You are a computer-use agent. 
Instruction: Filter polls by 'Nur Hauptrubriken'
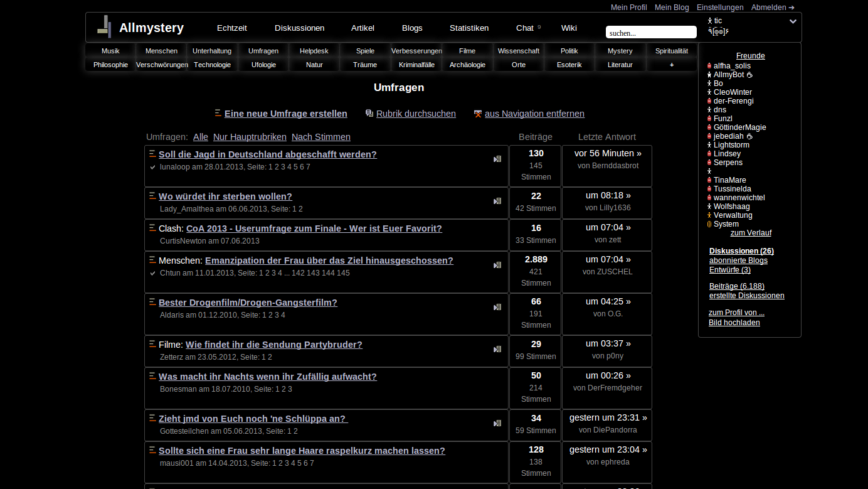(x=250, y=137)
